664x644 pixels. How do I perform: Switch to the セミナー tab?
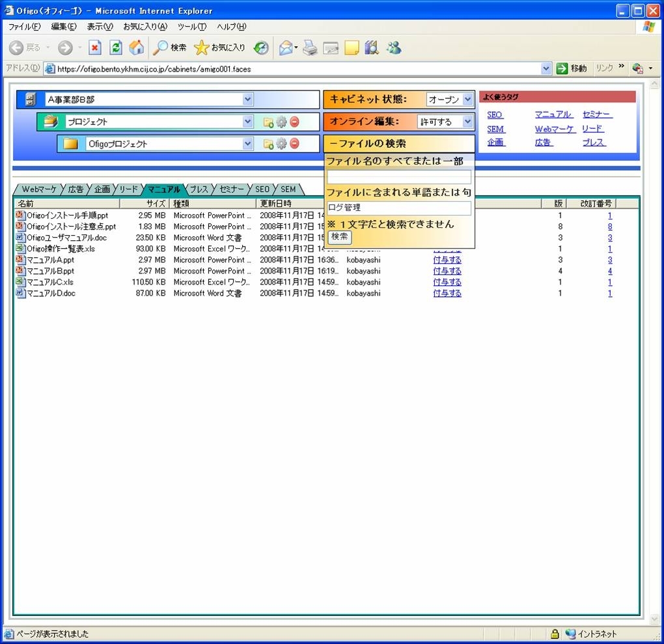point(232,189)
